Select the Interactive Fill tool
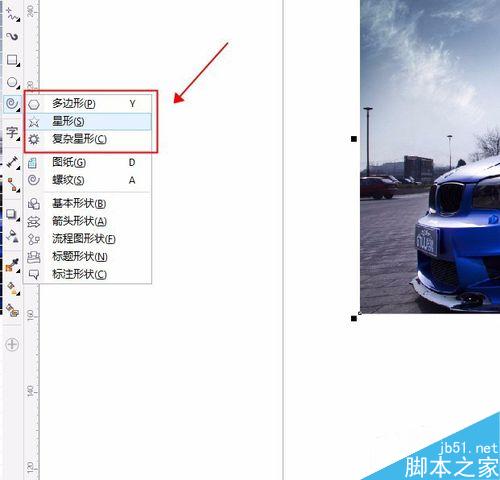Image resolution: width=500 pixels, height=480 pixels. [13, 288]
